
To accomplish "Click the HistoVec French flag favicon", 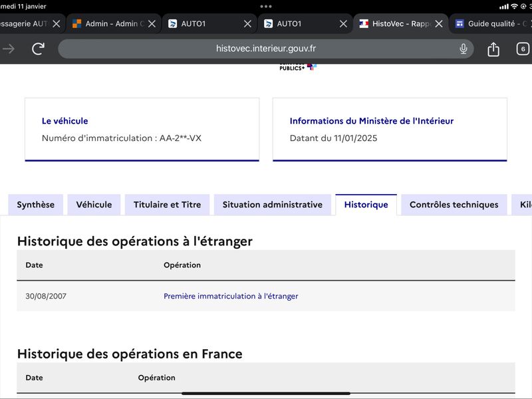I will pyautogui.click(x=364, y=24).
